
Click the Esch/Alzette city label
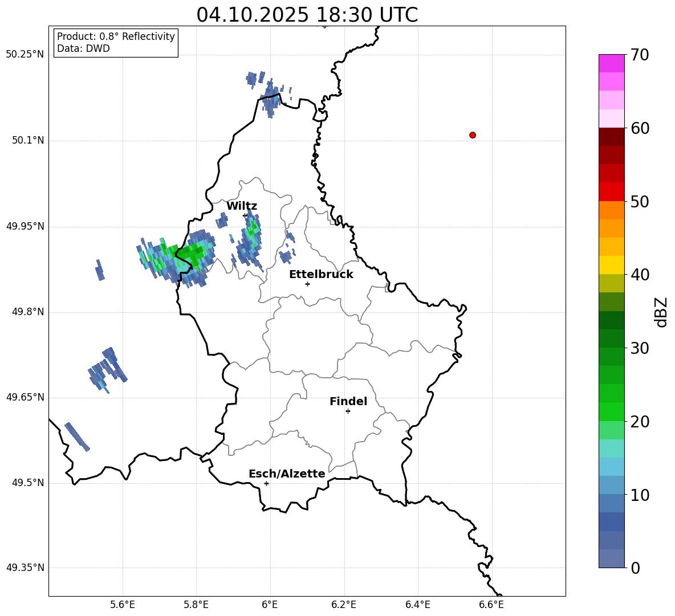coord(287,474)
